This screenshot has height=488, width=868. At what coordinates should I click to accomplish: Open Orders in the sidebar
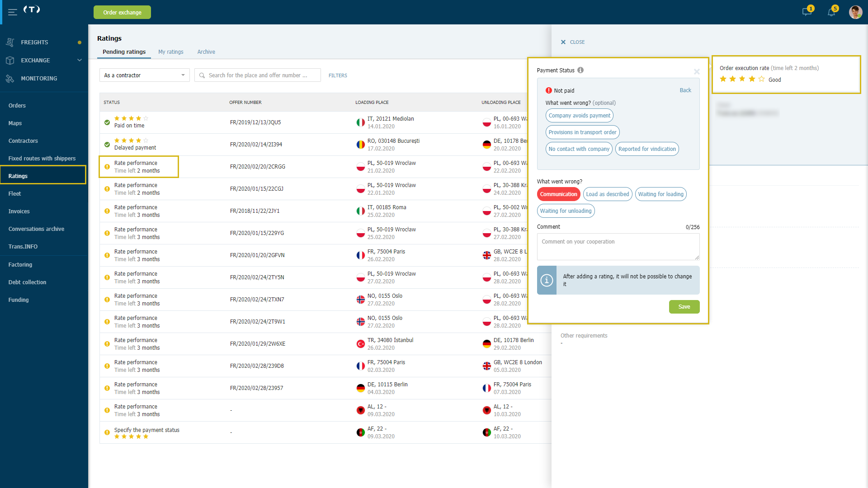click(x=17, y=106)
